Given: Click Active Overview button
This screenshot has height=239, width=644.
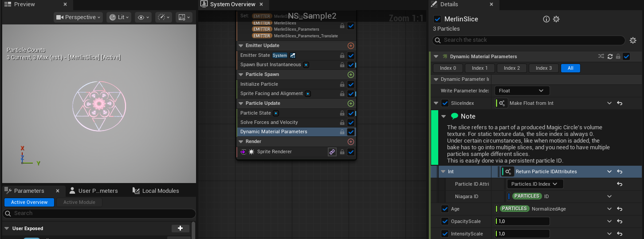Looking at the screenshot, I should click(x=29, y=203).
